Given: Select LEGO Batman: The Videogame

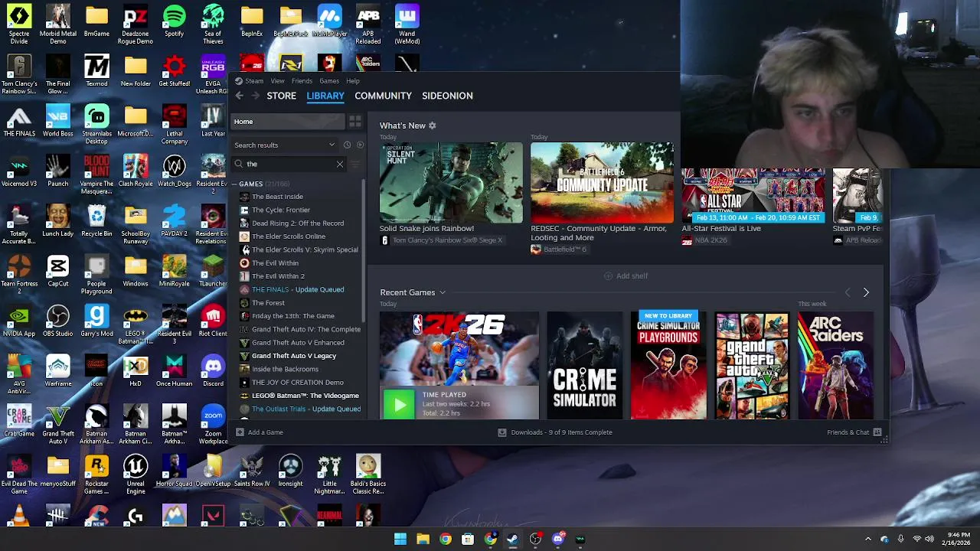Looking at the screenshot, I should [305, 396].
